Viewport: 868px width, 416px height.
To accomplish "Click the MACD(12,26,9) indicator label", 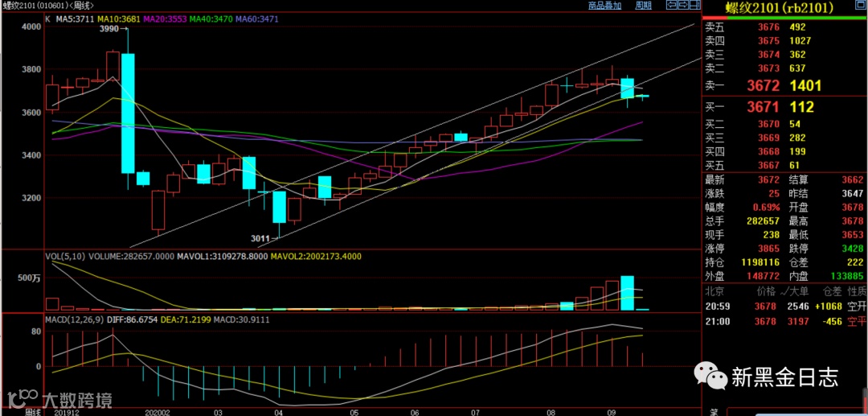I will point(74,321).
